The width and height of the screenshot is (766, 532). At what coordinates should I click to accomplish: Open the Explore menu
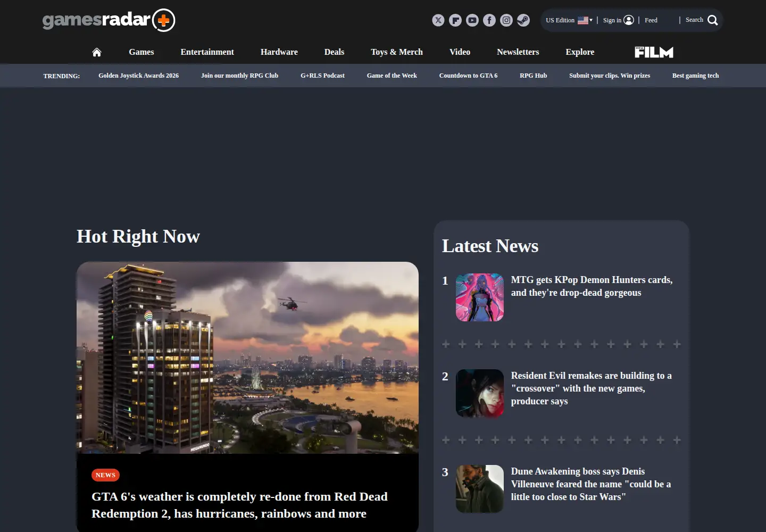click(580, 52)
